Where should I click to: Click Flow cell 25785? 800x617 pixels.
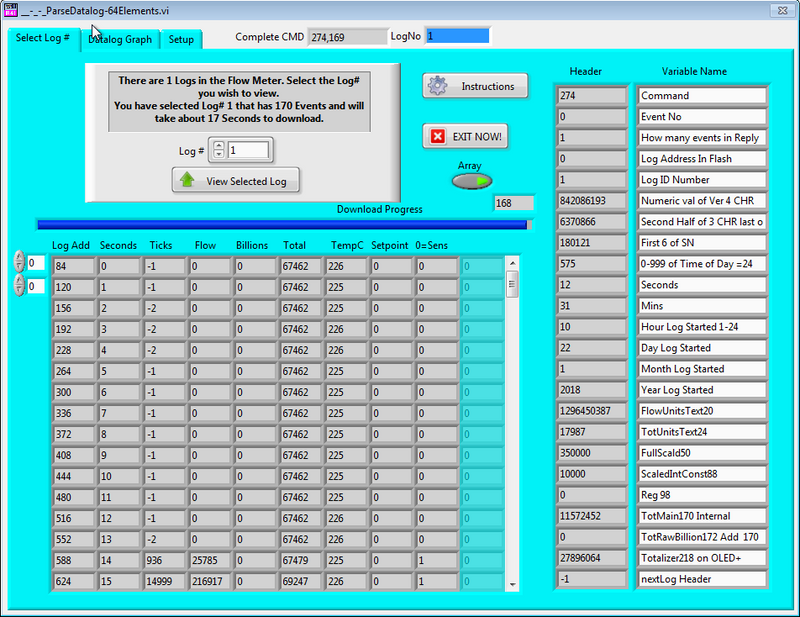(210, 560)
